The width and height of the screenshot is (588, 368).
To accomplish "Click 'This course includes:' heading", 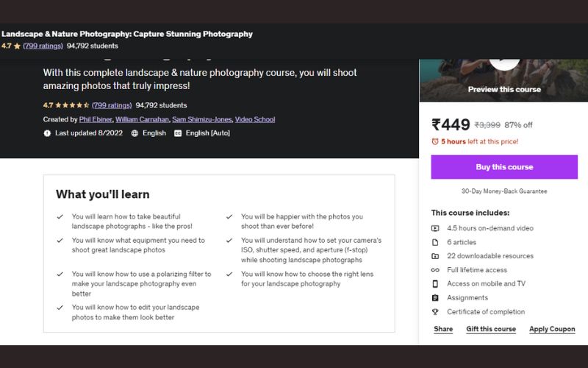I will (470, 213).
